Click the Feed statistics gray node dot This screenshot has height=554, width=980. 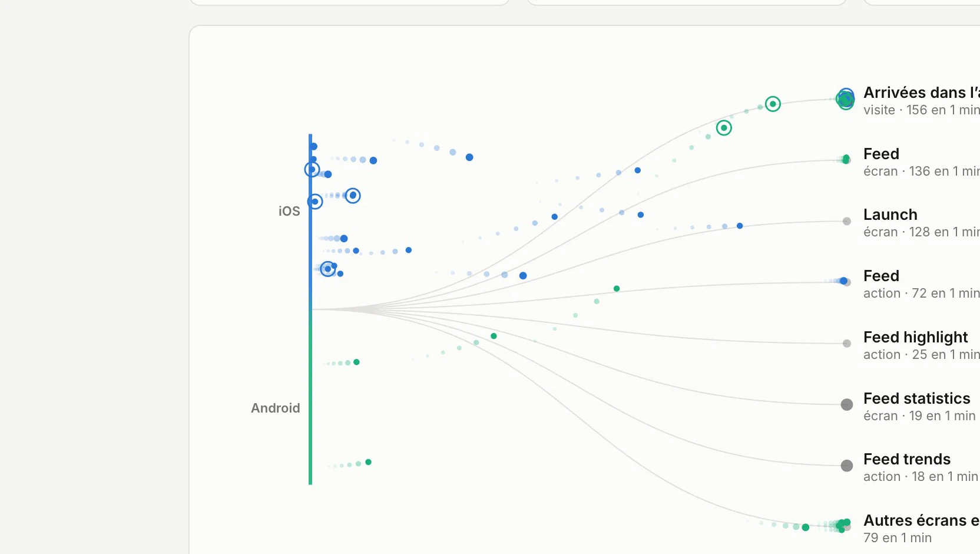[x=847, y=404]
